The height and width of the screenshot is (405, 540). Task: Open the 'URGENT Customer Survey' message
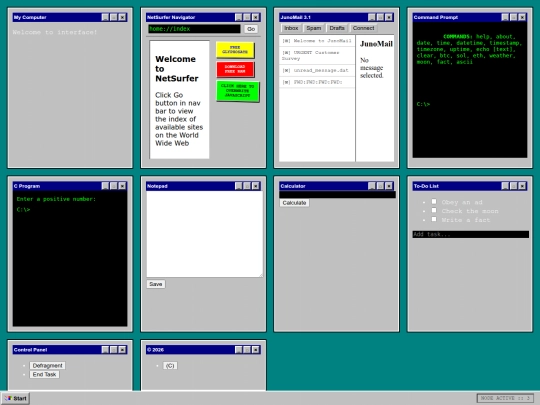pyautogui.click(x=317, y=55)
